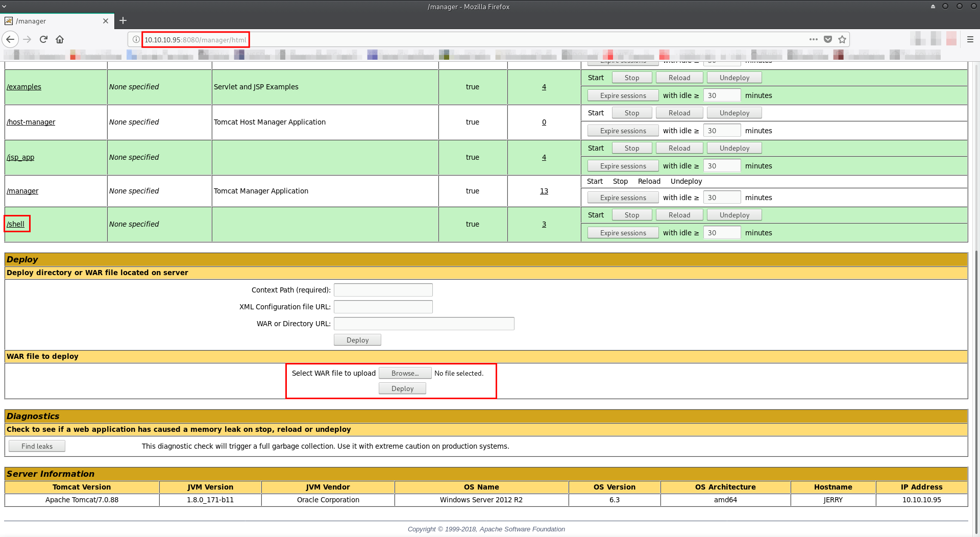Image resolution: width=980 pixels, height=537 pixels.
Task: Expire sessions for /examples
Action: (x=623, y=95)
